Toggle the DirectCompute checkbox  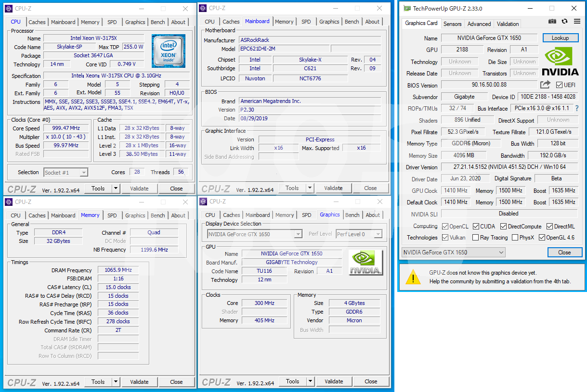[503, 226]
